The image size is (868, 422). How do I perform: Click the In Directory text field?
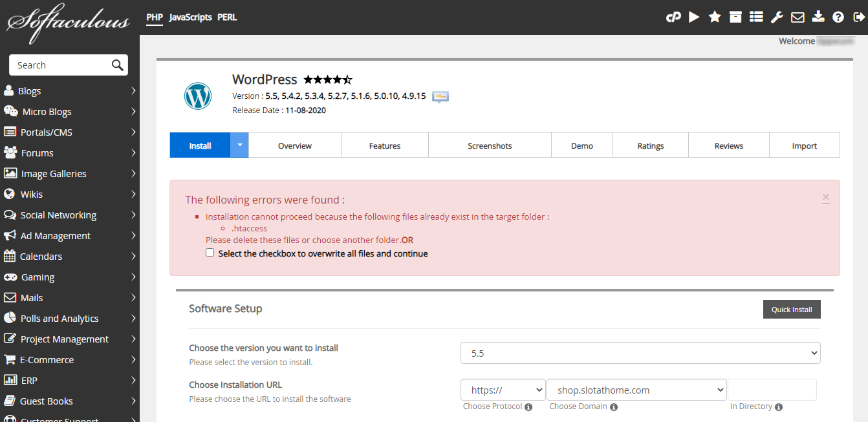(x=772, y=390)
